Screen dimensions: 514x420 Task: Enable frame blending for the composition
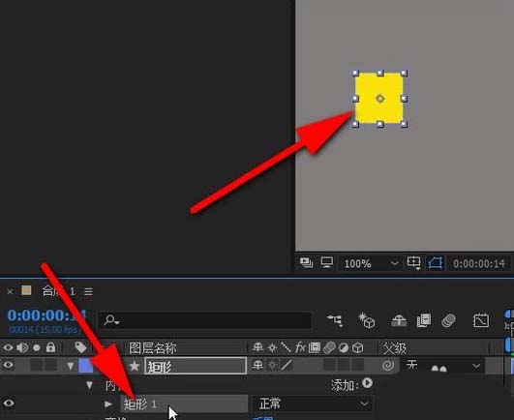tap(424, 320)
